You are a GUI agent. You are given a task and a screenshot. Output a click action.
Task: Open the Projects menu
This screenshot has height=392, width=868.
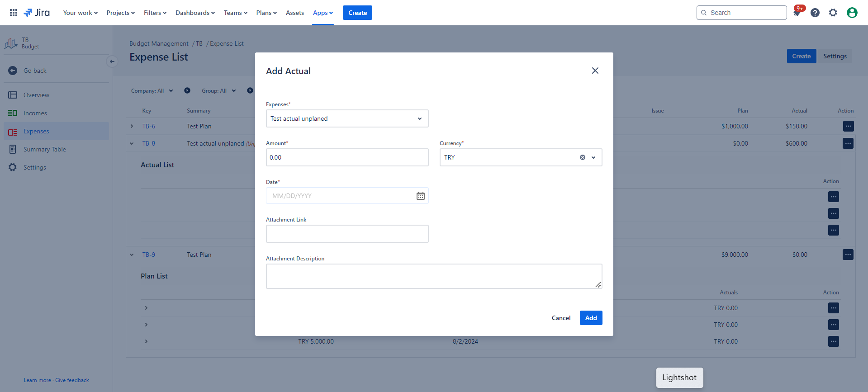coord(121,13)
